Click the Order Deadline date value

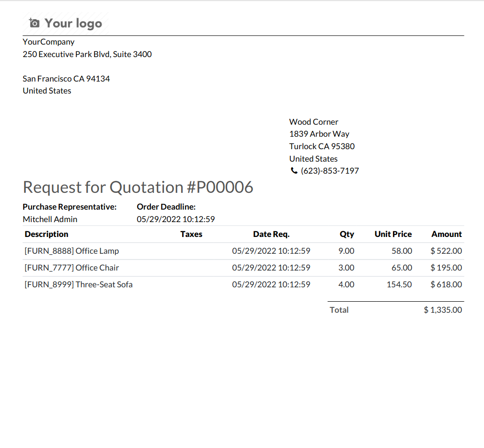(x=175, y=219)
